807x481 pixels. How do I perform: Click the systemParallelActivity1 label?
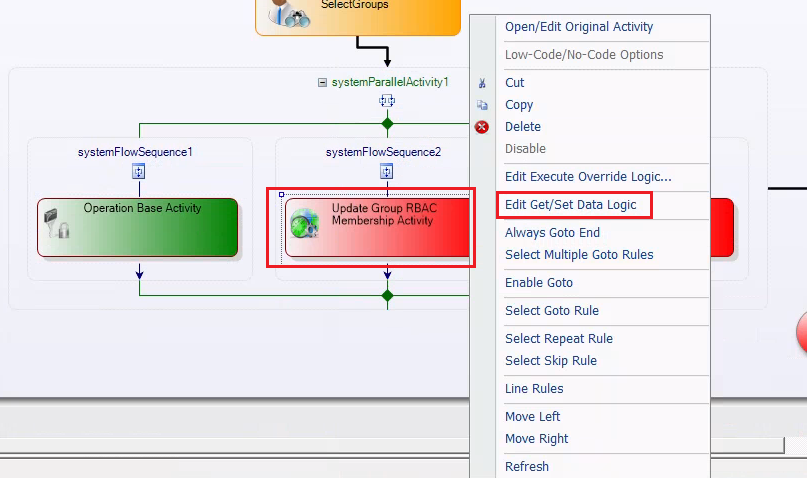tap(390, 82)
